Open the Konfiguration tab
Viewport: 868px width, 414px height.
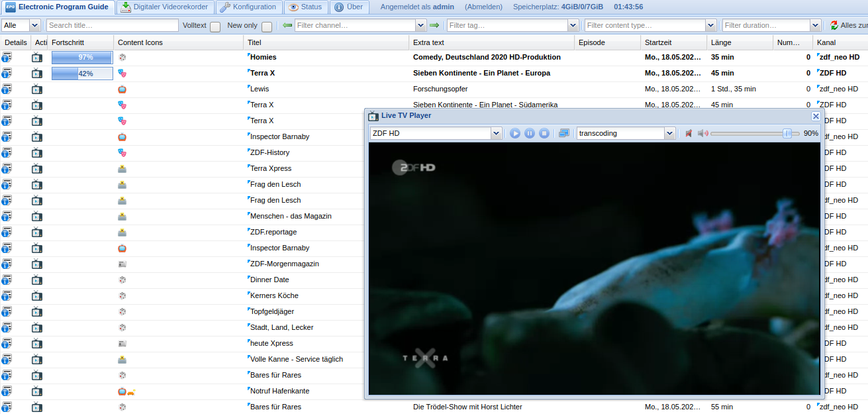click(248, 7)
